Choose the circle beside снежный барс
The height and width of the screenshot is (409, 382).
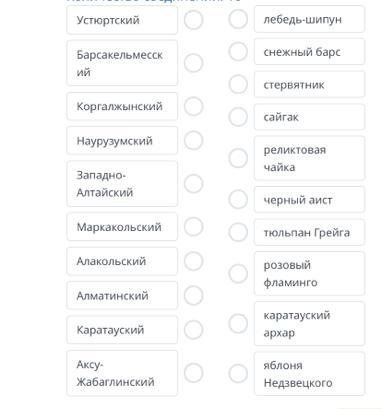click(x=238, y=52)
